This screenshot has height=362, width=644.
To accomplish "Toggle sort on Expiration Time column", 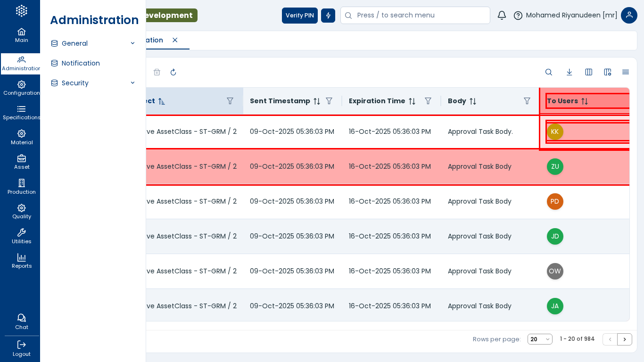I will (412, 101).
